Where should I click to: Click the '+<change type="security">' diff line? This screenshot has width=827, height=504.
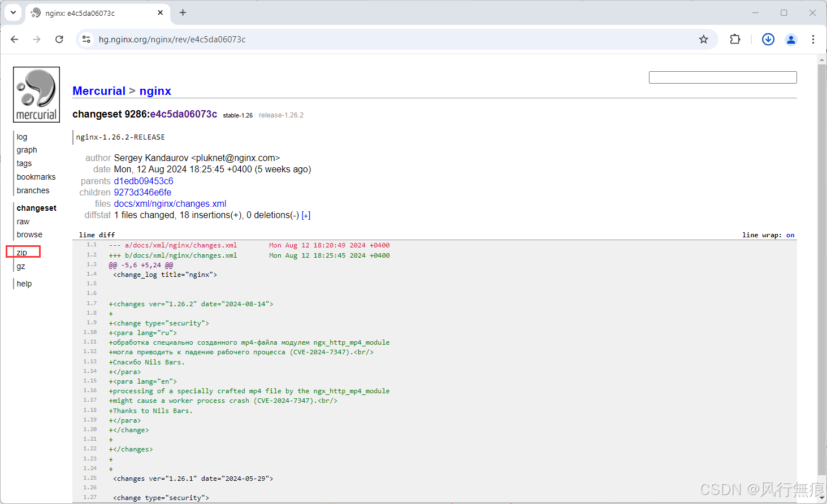pos(159,323)
